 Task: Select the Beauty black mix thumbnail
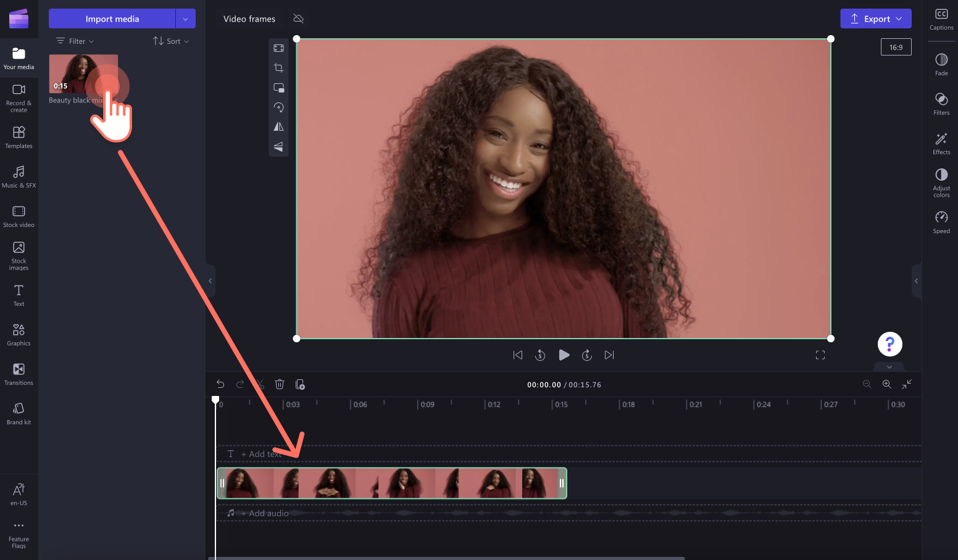pos(83,74)
